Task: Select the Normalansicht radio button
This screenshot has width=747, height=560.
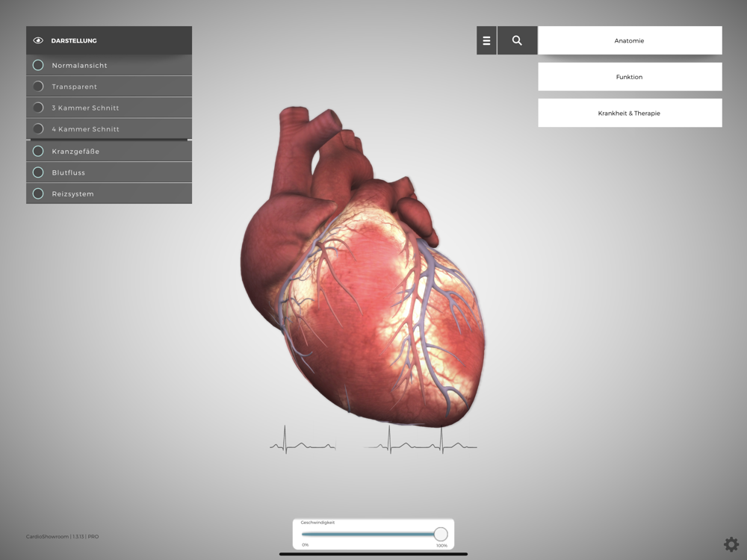Action: (38, 66)
